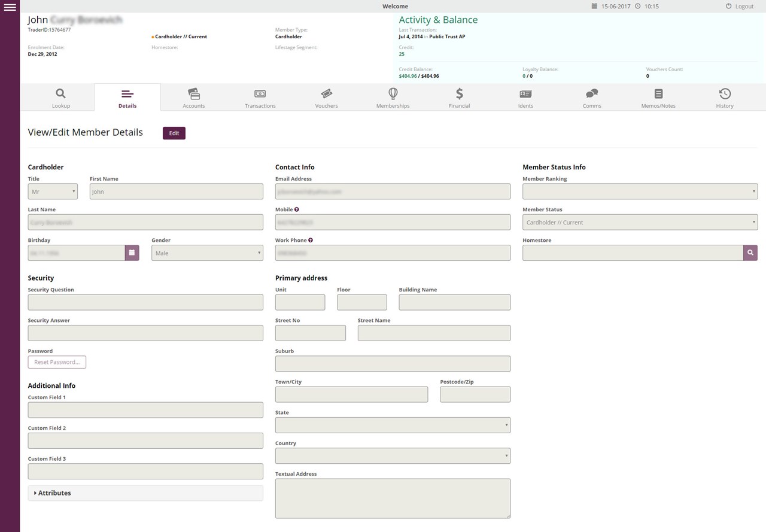This screenshot has width=766, height=532.
Task: Click the Reset Password button
Action: coord(57,362)
